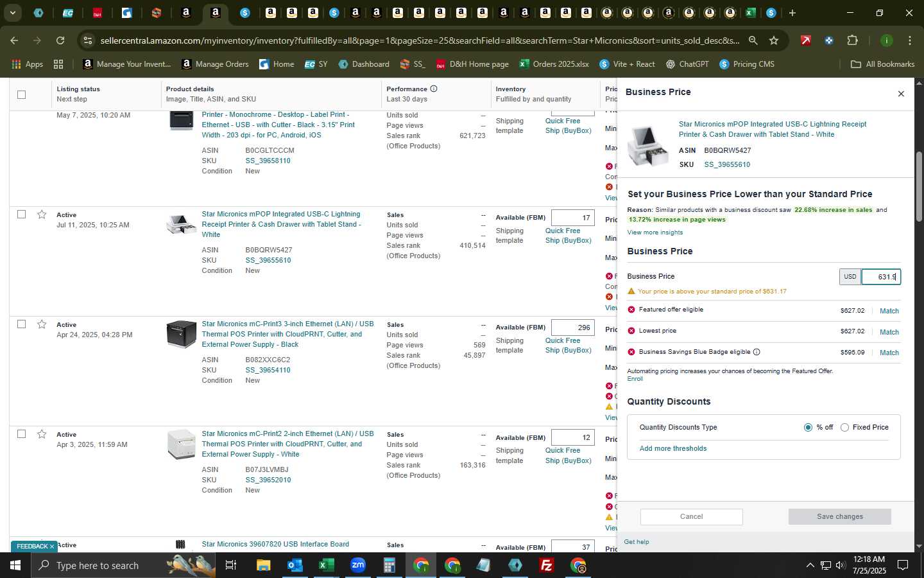This screenshot has height=578, width=924.
Task: Open Windows Task View icon
Action: [x=230, y=565]
